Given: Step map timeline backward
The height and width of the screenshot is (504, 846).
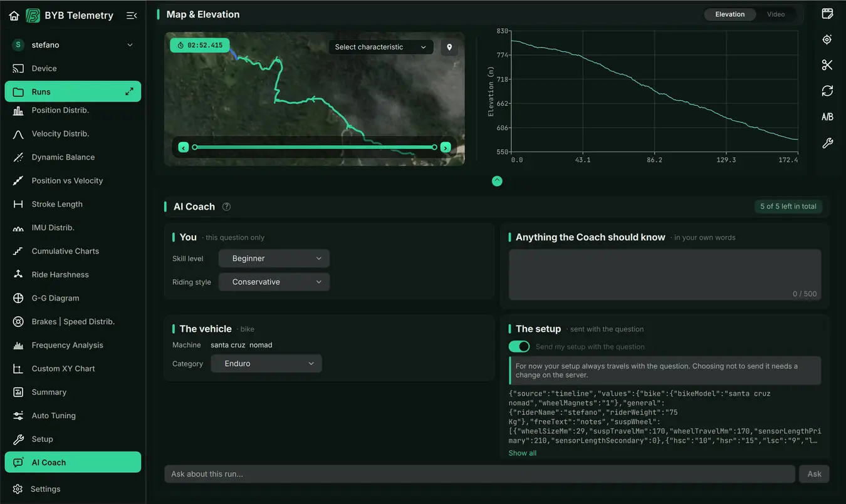Looking at the screenshot, I should pos(184,148).
